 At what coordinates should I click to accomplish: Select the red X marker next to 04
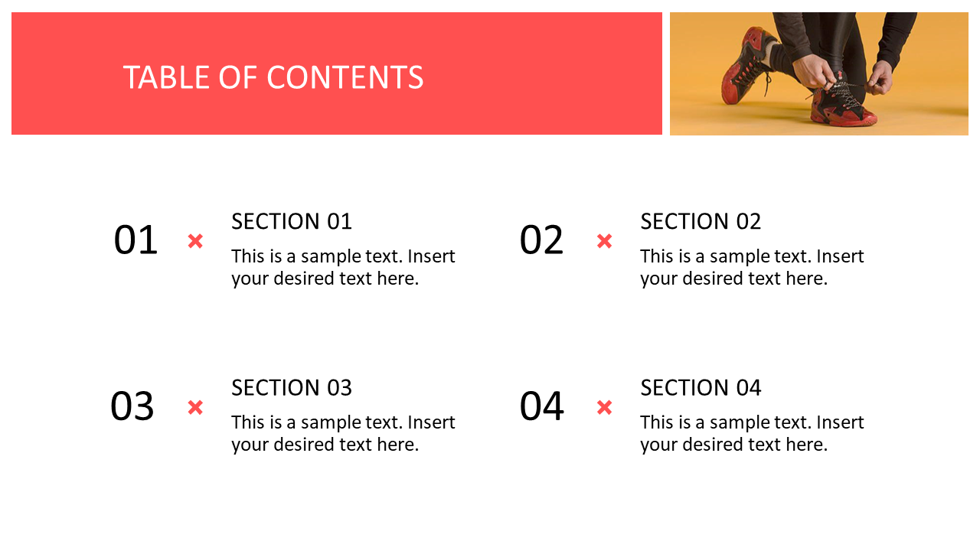click(x=604, y=407)
